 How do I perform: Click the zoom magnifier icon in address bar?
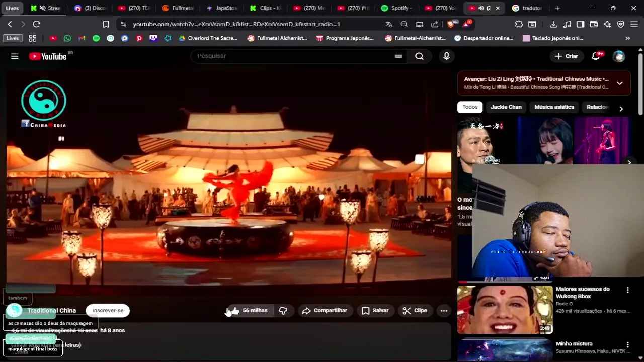tap(404, 24)
